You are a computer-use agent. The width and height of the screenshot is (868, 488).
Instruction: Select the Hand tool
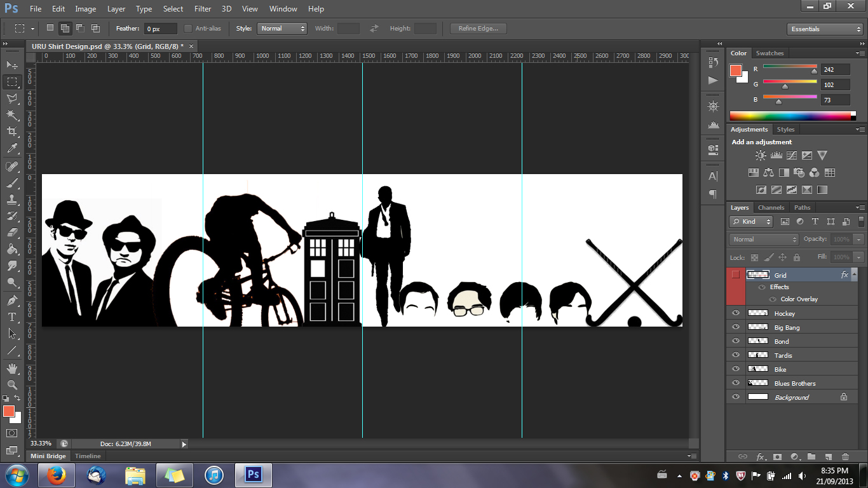pyautogui.click(x=12, y=368)
